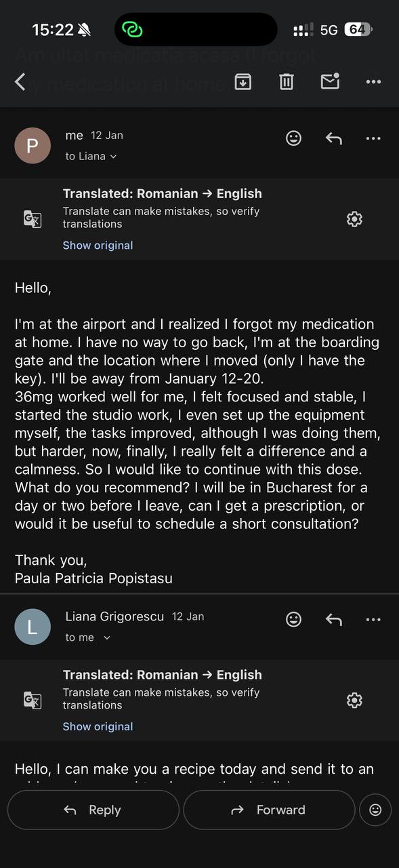Expand the 'to Liana' recipient details
This screenshot has height=868, width=399.
[91, 156]
